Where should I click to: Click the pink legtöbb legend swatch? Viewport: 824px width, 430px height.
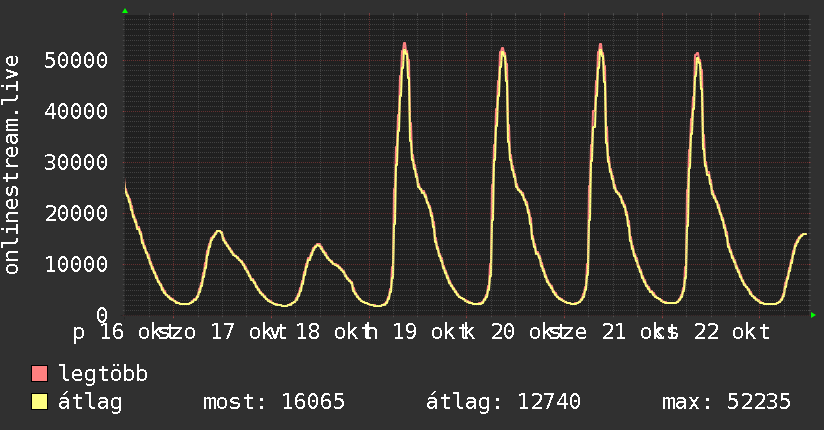[x=39, y=373]
